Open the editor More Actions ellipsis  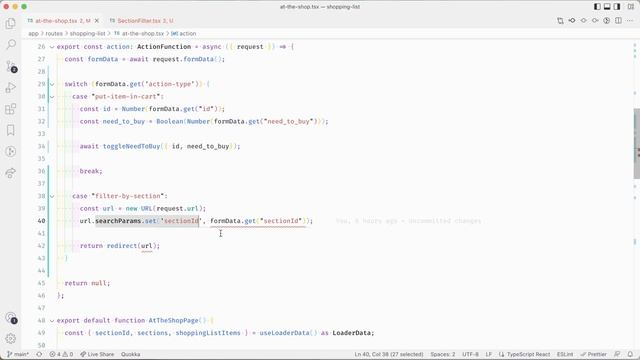[x=630, y=20]
